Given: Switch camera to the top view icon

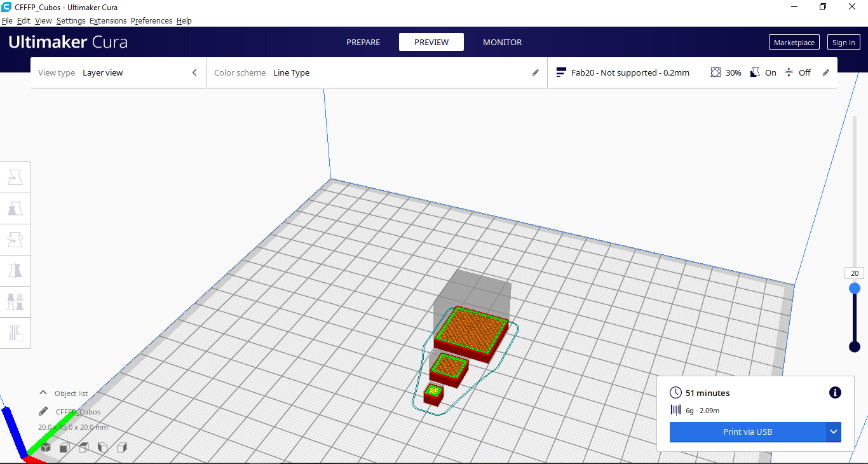Looking at the screenshot, I should (83, 447).
